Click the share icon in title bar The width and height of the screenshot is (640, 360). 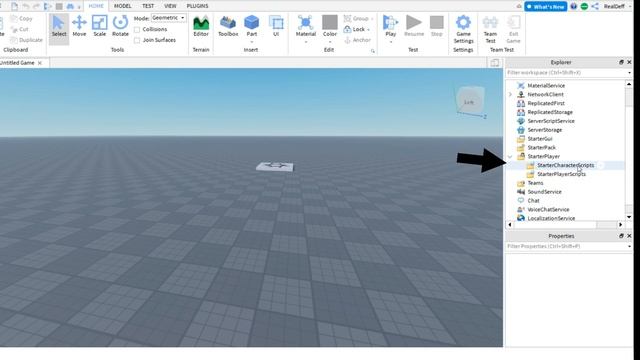coord(595,7)
